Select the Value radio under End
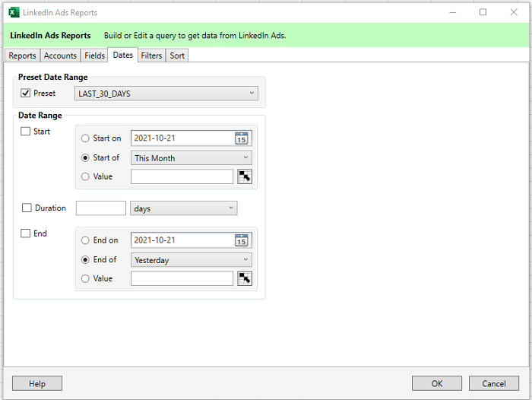The height and width of the screenshot is (400, 532). 85,278
